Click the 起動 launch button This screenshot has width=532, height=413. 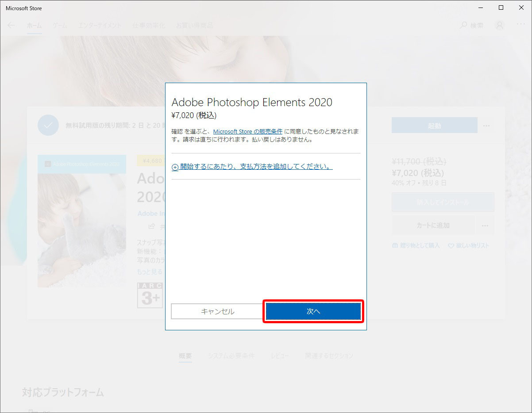click(435, 126)
